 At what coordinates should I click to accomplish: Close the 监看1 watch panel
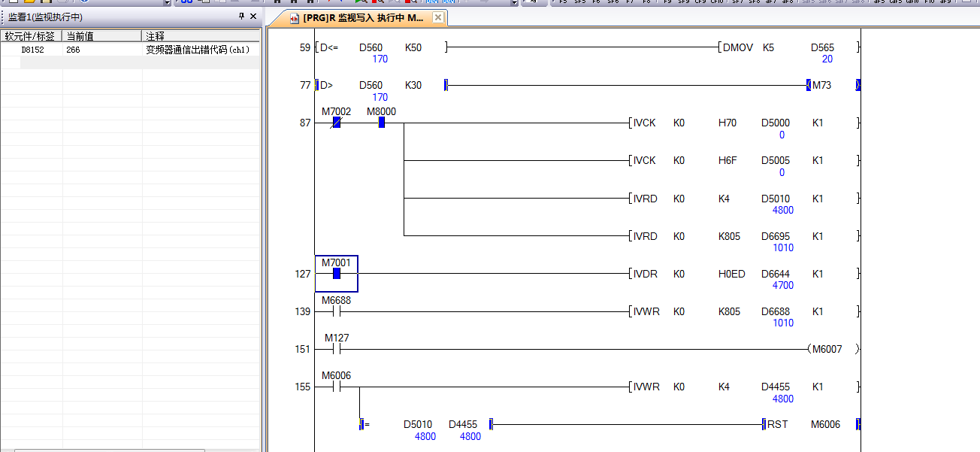(x=253, y=17)
